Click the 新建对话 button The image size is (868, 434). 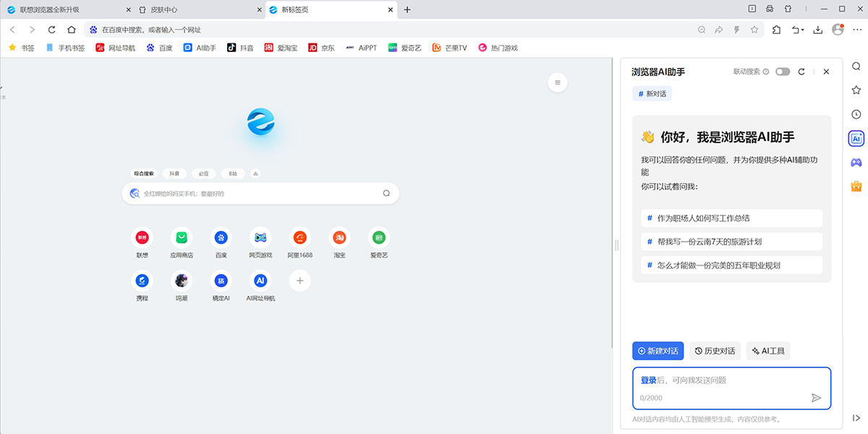(658, 351)
